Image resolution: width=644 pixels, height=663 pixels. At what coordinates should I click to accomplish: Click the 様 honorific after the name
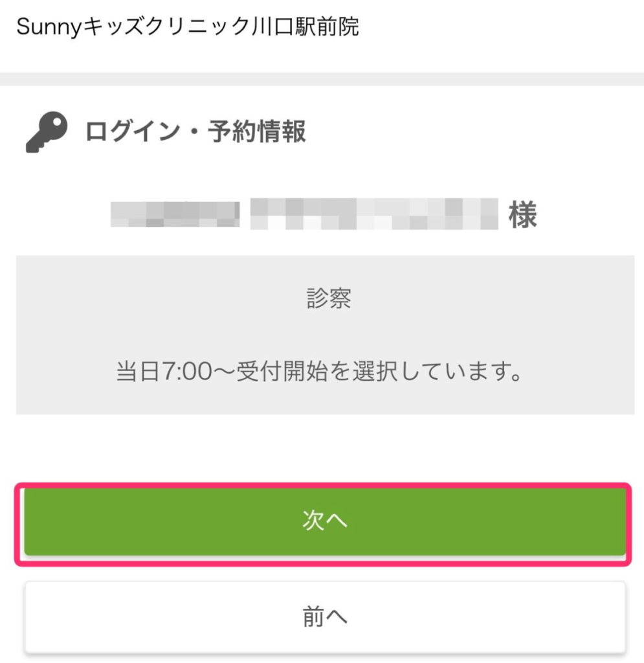click(523, 215)
